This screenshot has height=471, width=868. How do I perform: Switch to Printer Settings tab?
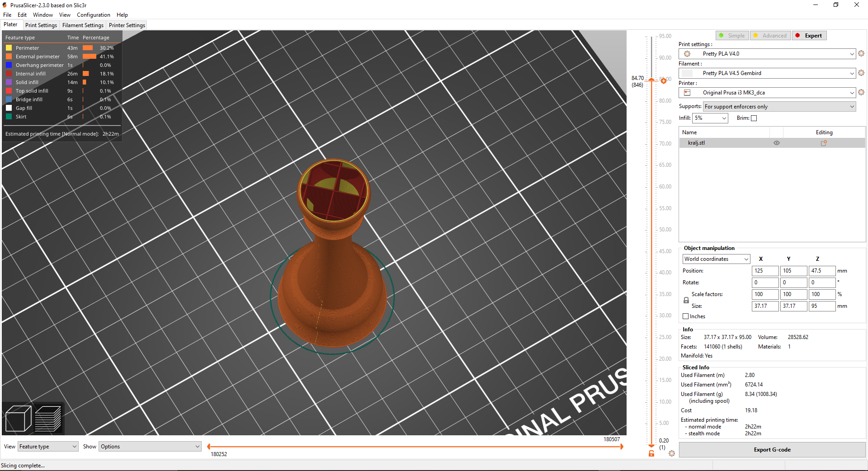tap(127, 25)
